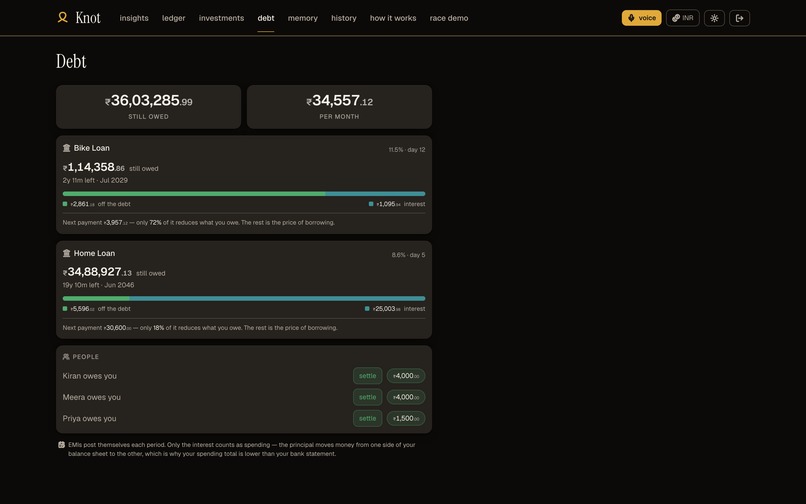The width and height of the screenshot is (806, 504).
Task: Click the Bike Loan teal interest swatch
Action: pyautogui.click(x=371, y=204)
